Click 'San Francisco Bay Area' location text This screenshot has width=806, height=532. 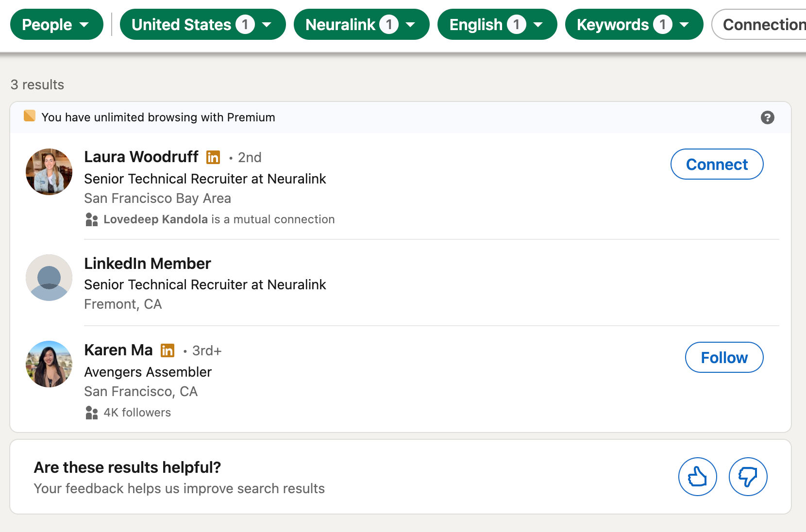157,198
